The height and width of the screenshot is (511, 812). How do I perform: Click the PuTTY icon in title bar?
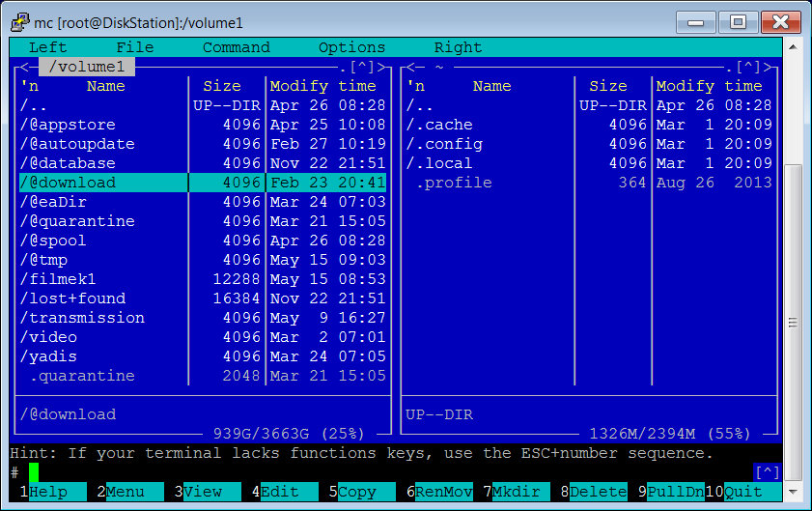pyautogui.click(x=20, y=22)
